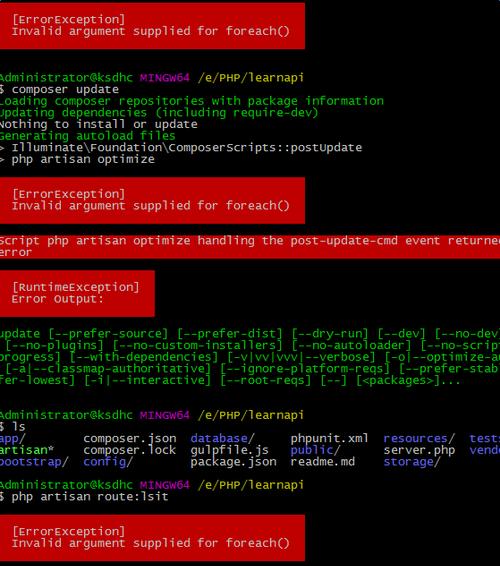
Task: Click the 'Error Output:' text
Action: click(57, 299)
